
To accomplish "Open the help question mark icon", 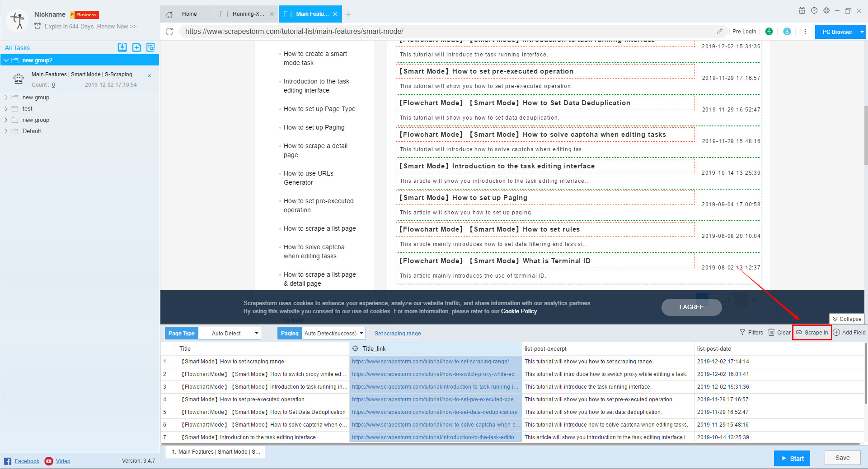I will tap(814, 11).
